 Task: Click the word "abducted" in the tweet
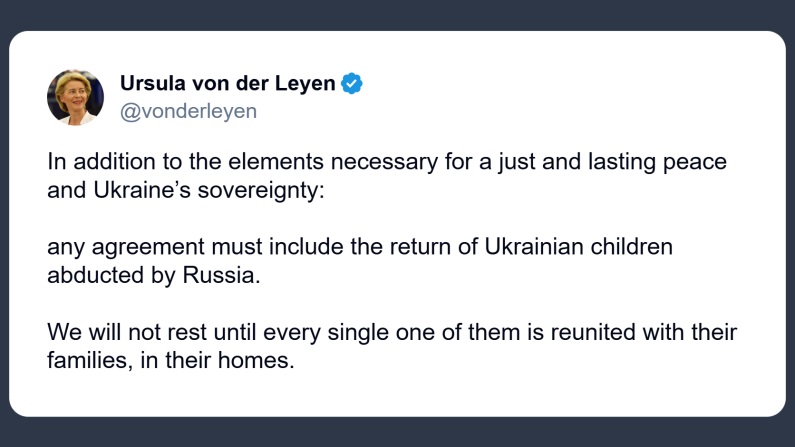89,275
